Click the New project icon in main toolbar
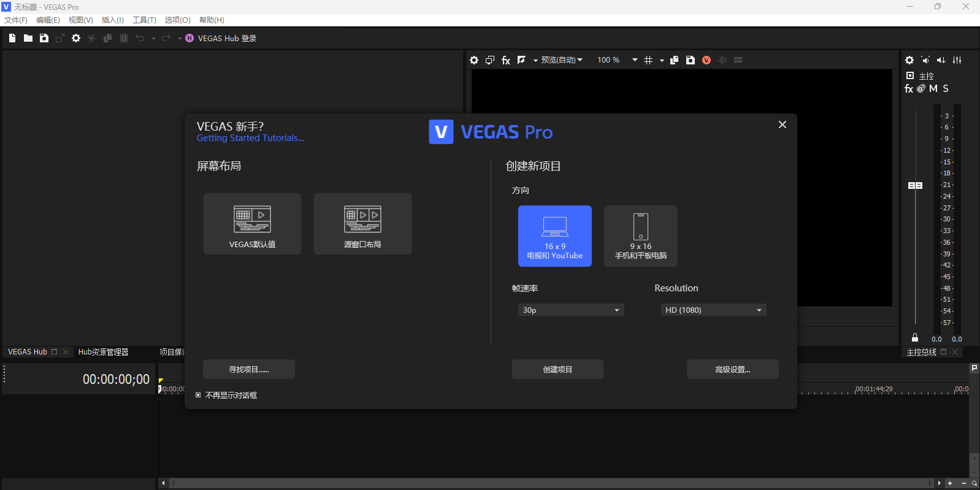This screenshot has width=980, height=490. 12,38
